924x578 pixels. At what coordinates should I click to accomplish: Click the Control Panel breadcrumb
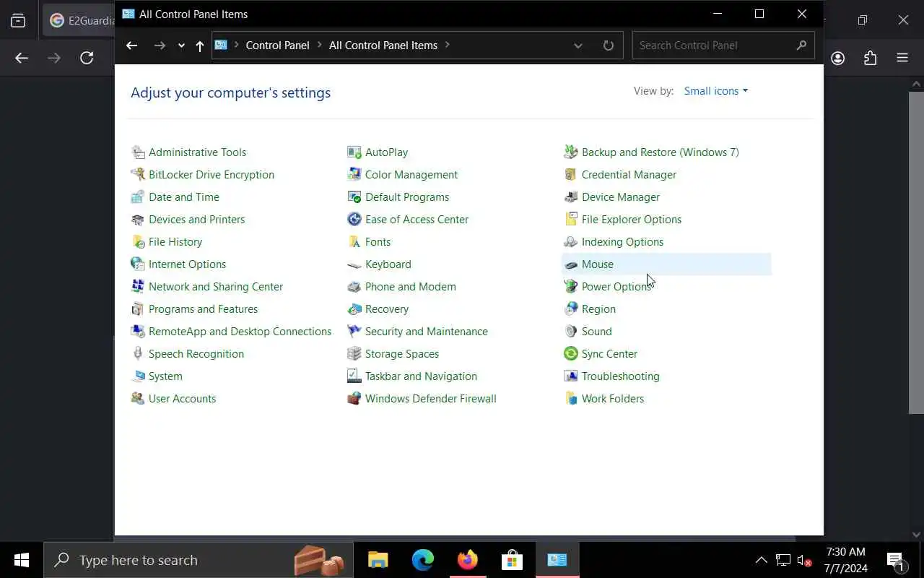pyautogui.click(x=277, y=45)
